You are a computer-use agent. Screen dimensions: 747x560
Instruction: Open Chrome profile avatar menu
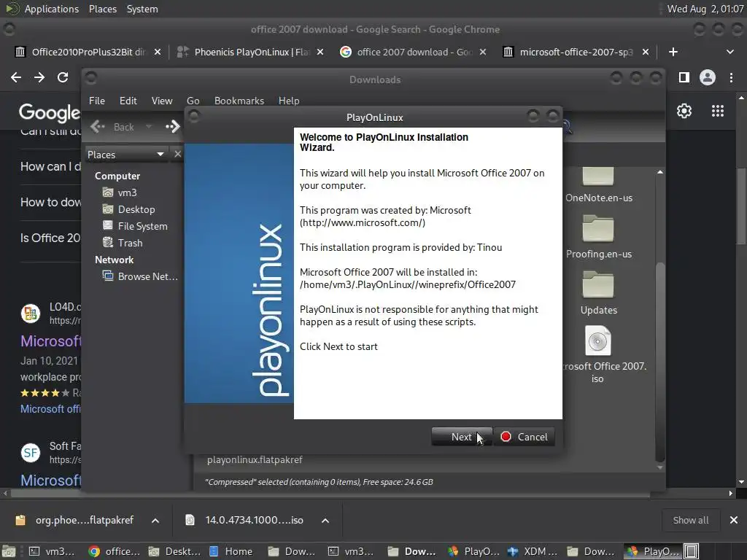(708, 77)
